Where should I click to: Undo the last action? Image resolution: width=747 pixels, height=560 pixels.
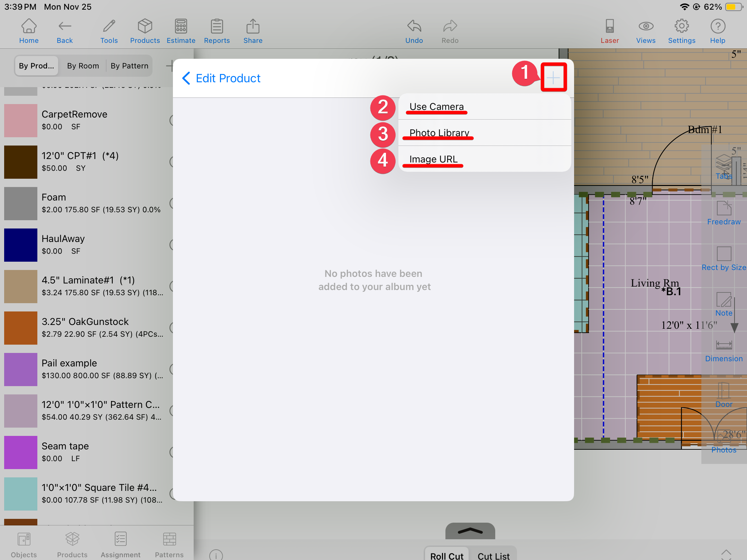click(x=414, y=31)
